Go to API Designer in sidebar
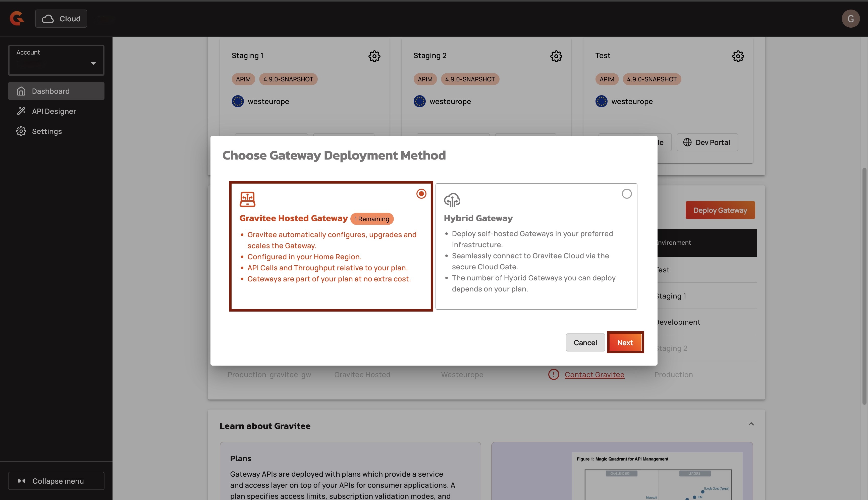 [x=53, y=111]
